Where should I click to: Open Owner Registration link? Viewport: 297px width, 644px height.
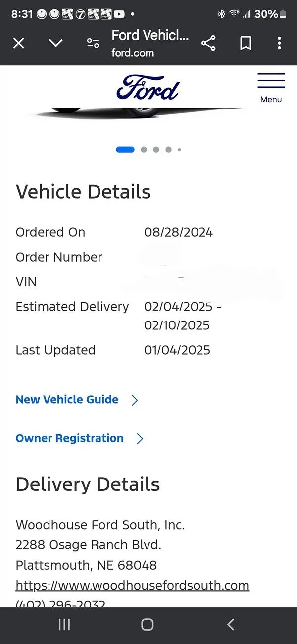[x=70, y=438]
